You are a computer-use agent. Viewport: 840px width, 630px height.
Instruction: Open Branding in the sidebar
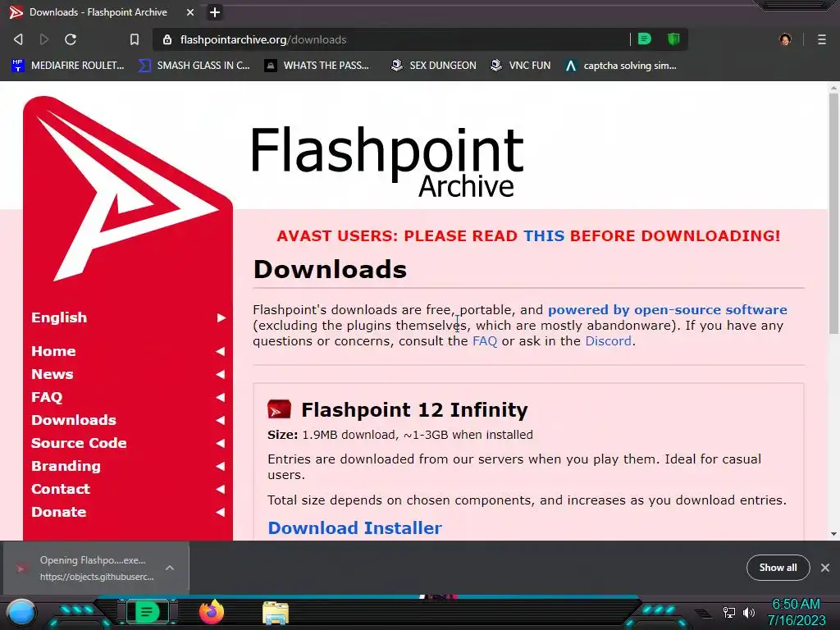(128, 466)
